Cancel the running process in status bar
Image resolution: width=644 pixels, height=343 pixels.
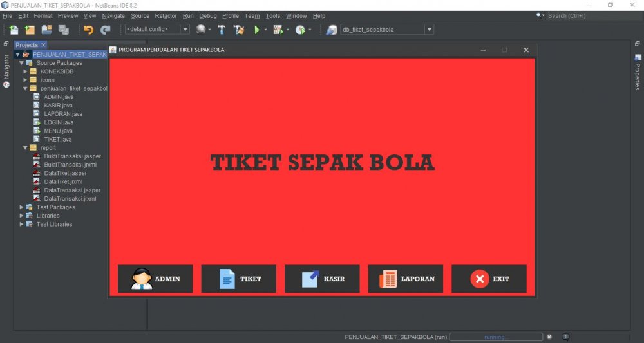pos(549,337)
